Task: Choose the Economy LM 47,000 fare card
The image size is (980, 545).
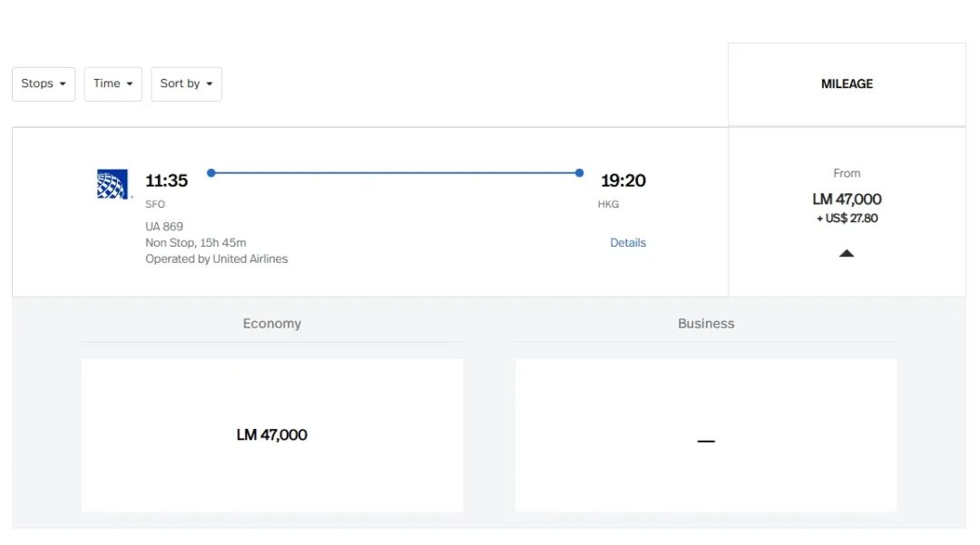Action: click(272, 435)
